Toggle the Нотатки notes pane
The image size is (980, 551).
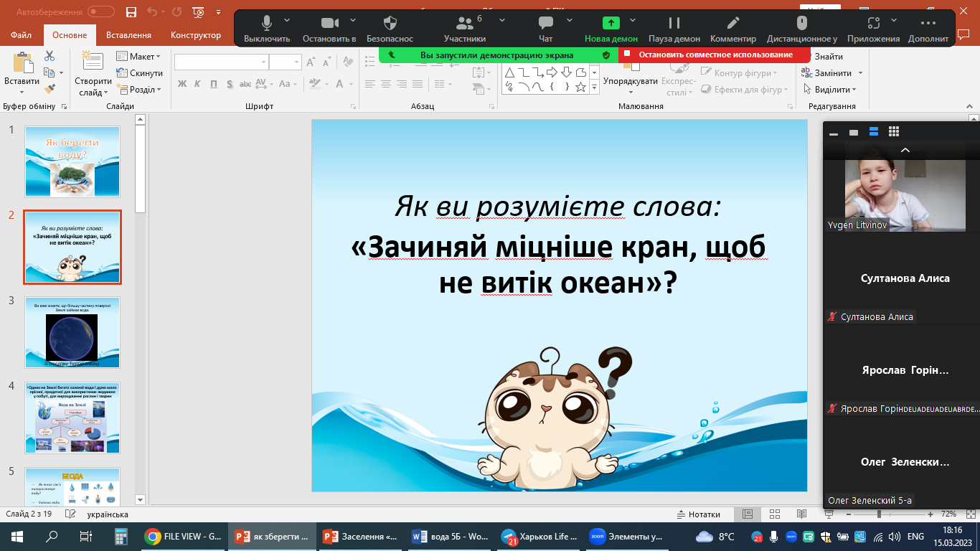[x=698, y=514]
